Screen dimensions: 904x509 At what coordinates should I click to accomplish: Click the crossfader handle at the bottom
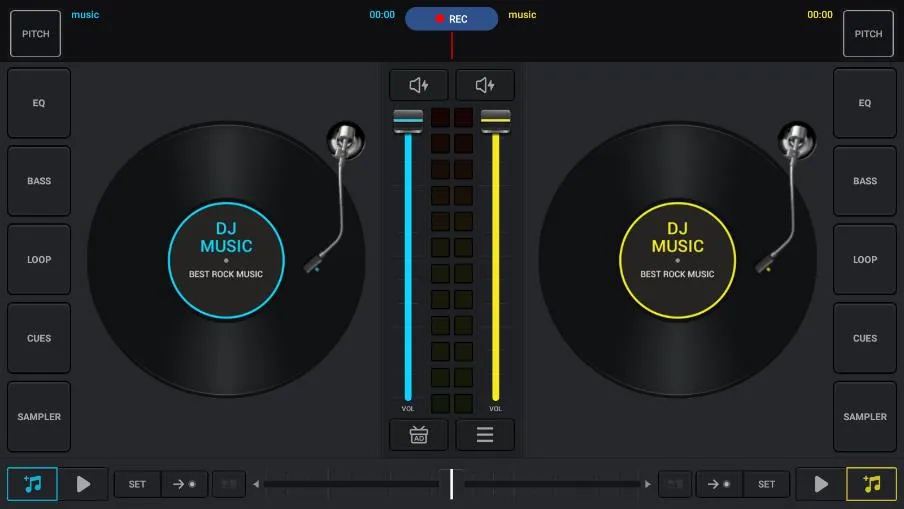click(451, 484)
